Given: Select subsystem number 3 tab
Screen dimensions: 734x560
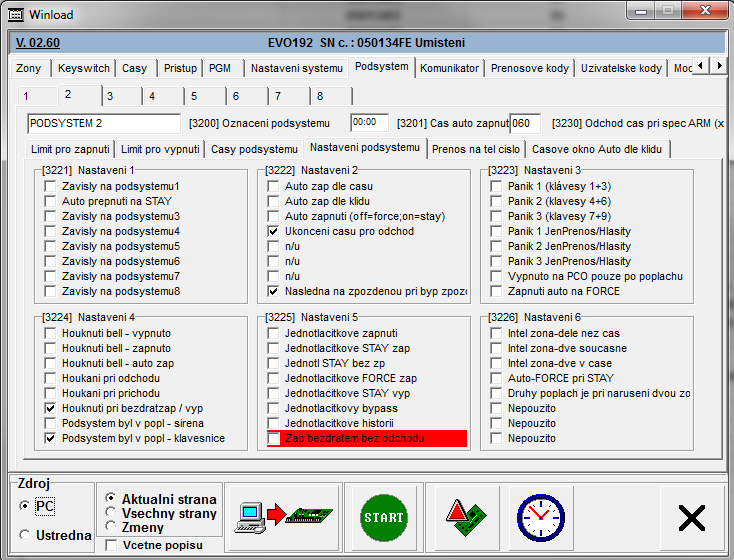Looking at the screenshot, I should (110, 96).
